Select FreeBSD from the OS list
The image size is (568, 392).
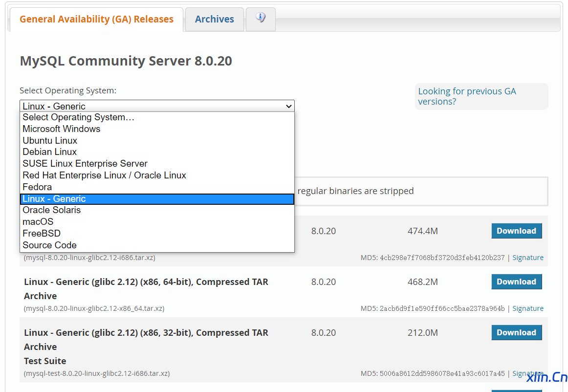pos(157,234)
